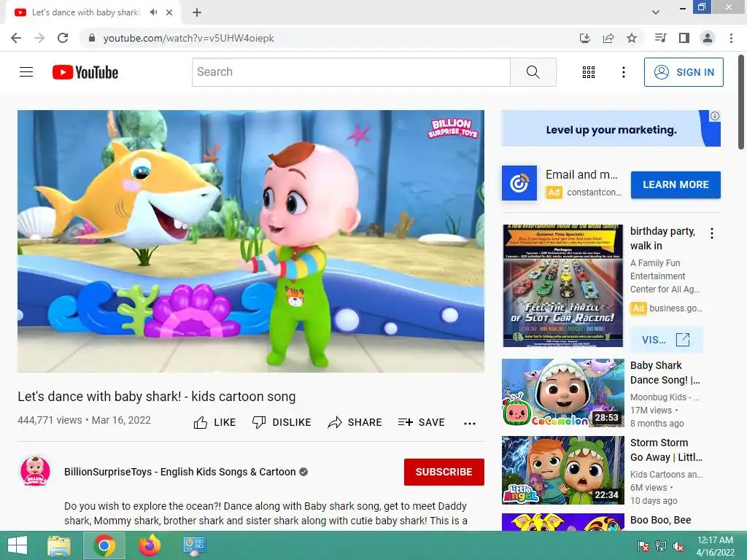Open the control panel taskbar icon
Viewport: 747px width, 560px height.
(x=194, y=545)
